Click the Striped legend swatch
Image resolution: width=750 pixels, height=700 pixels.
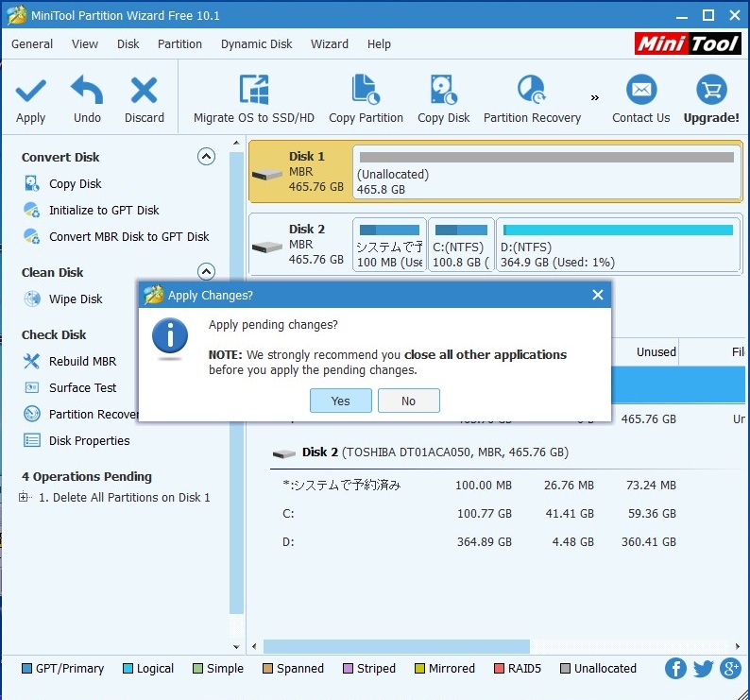tap(348, 669)
